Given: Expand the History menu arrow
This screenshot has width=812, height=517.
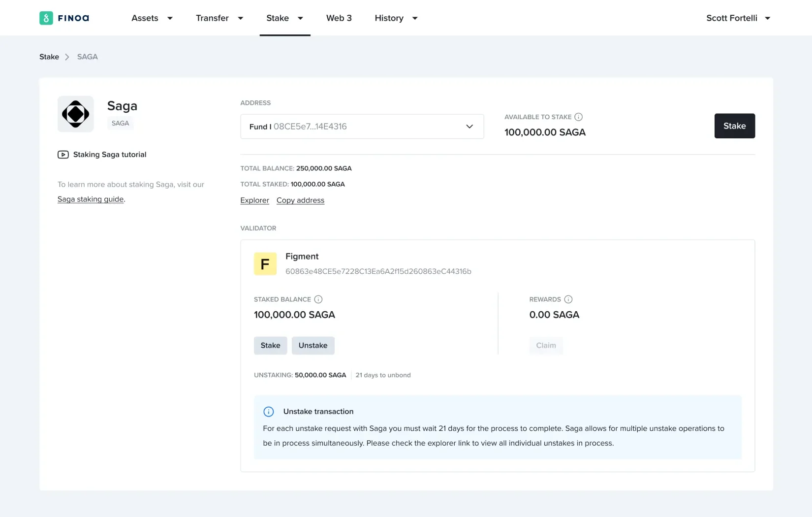Looking at the screenshot, I should click(x=415, y=18).
